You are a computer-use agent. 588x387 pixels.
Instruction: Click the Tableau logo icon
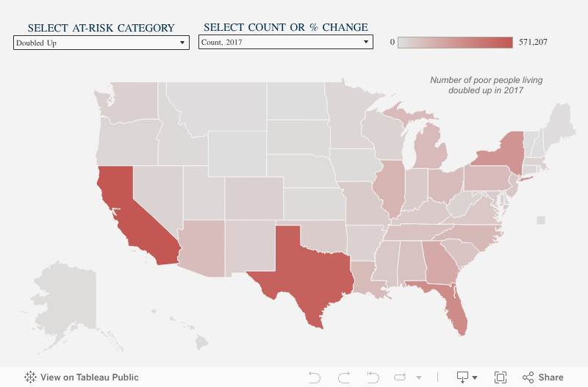30,377
